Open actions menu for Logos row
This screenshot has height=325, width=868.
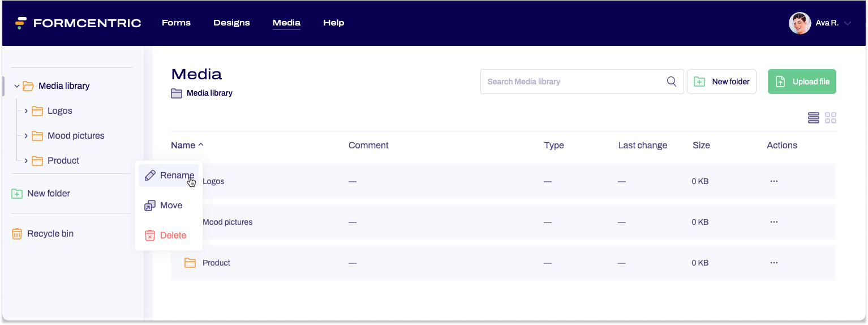tap(774, 181)
